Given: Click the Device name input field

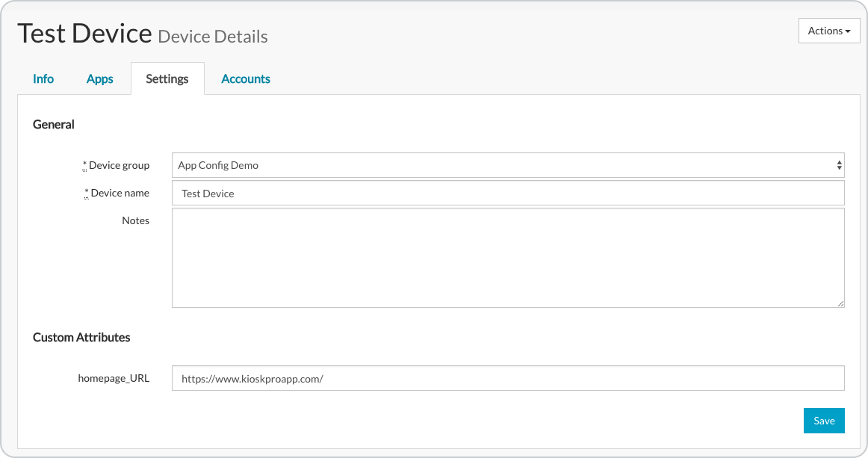Looking at the screenshot, I should pyautogui.click(x=508, y=194).
